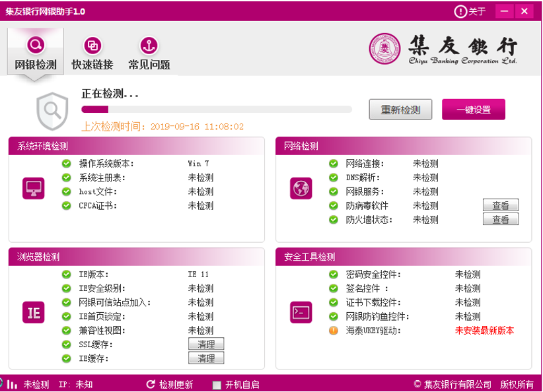Click the 浏览器检测 panel header
This screenshot has height=392, width=543.
click(x=137, y=257)
